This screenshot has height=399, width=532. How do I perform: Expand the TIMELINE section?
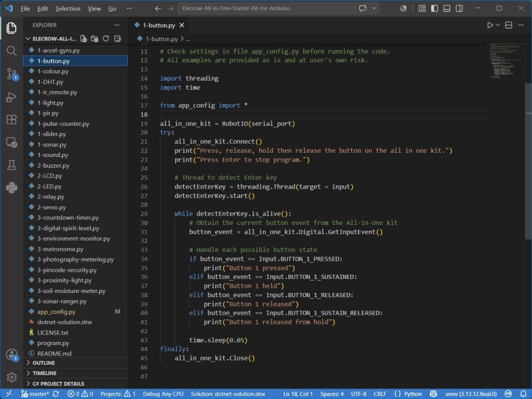click(x=76, y=373)
